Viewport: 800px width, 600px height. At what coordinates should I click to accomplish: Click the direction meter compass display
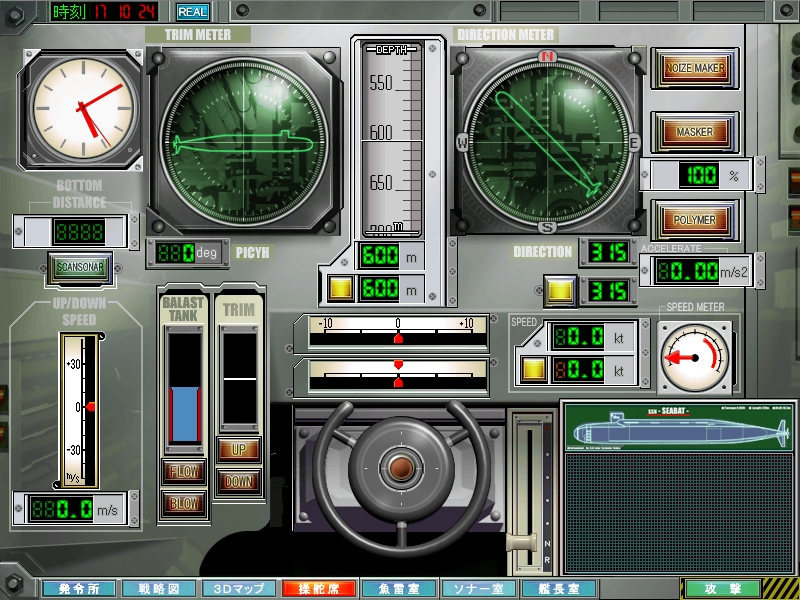pyautogui.click(x=546, y=142)
